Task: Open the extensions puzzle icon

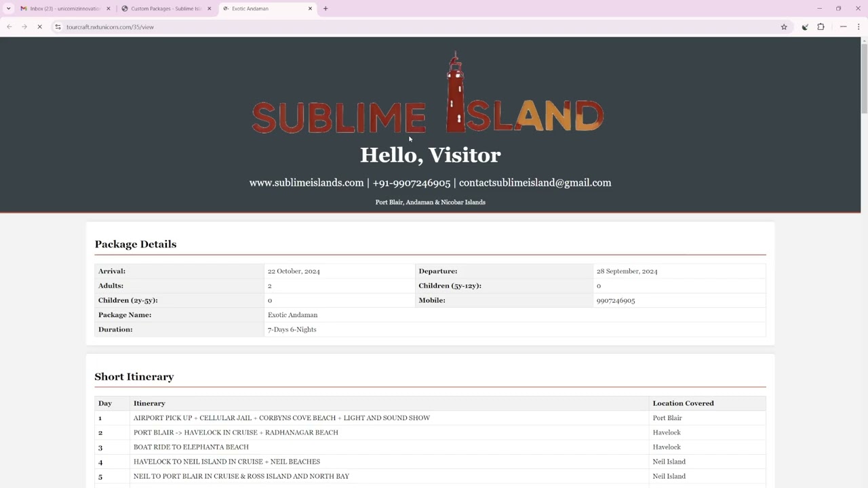Action: coord(821,27)
